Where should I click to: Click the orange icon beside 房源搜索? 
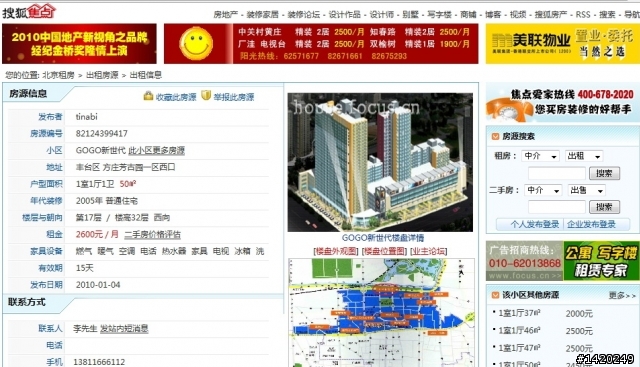point(495,136)
